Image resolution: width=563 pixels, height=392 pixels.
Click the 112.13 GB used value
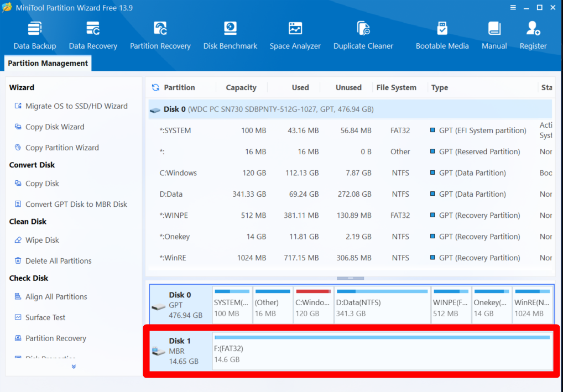coord(302,173)
